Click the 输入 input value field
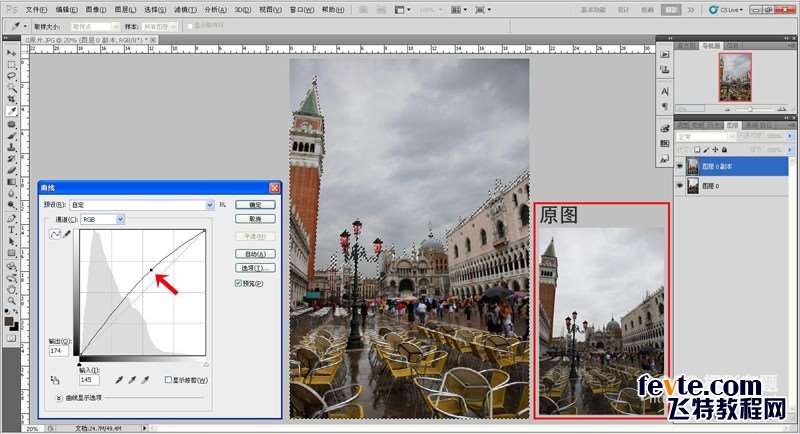The image size is (800, 434). click(89, 380)
